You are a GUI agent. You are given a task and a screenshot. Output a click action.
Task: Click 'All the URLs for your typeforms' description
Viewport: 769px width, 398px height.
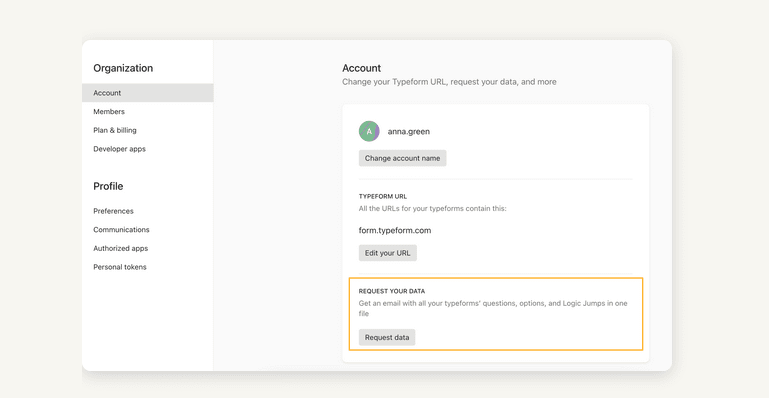click(432, 209)
